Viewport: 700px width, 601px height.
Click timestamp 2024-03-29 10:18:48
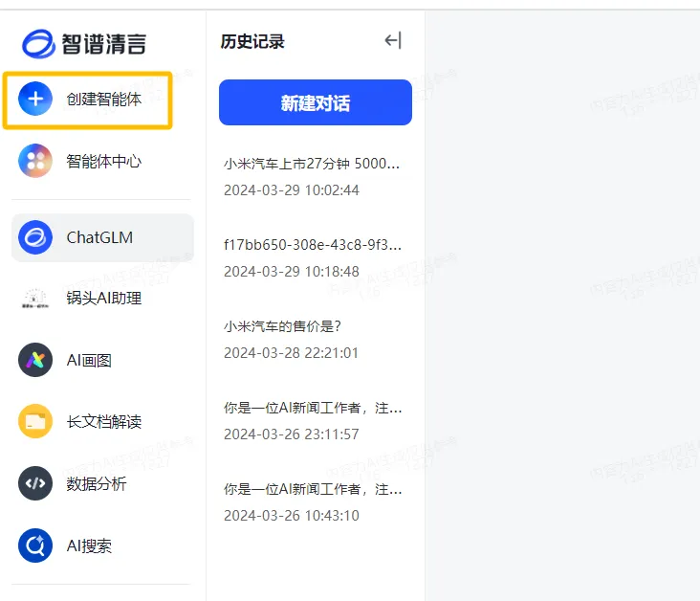(292, 272)
